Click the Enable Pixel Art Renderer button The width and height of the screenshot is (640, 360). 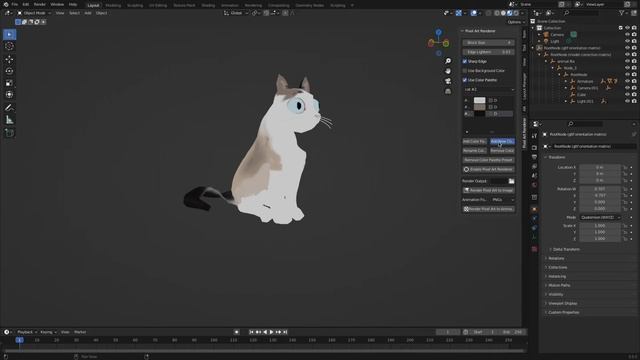pyautogui.click(x=489, y=169)
